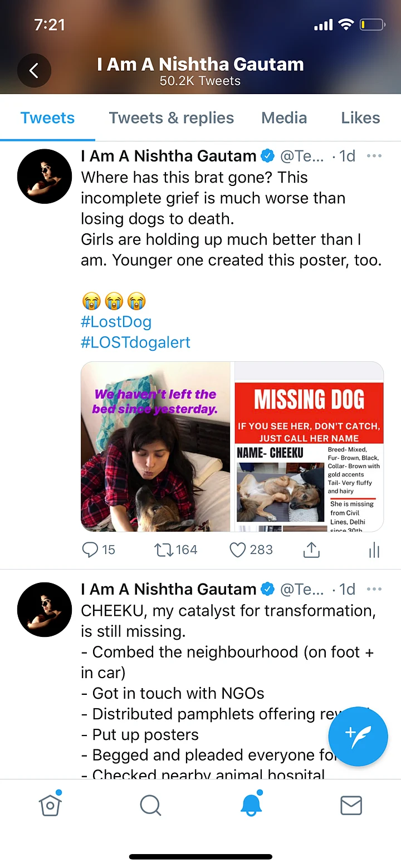
Task: Compose a new tweet
Action: click(358, 737)
